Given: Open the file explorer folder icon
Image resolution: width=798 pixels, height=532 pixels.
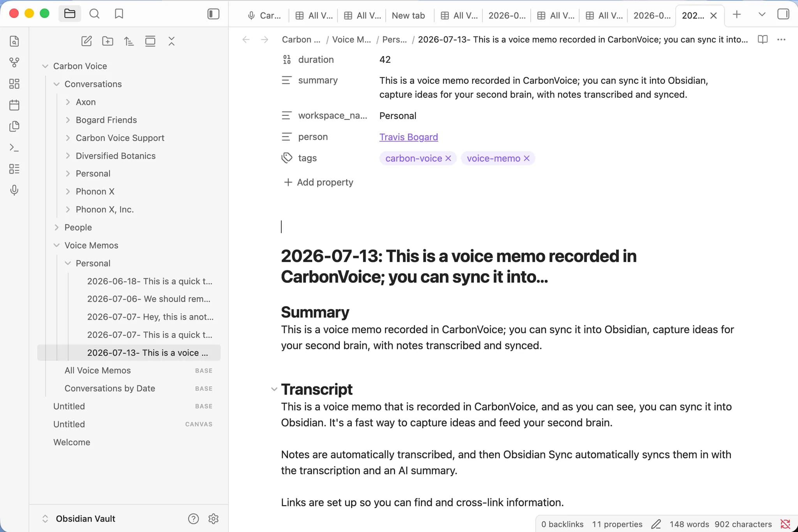Looking at the screenshot, I should click(x=70, y=14).
